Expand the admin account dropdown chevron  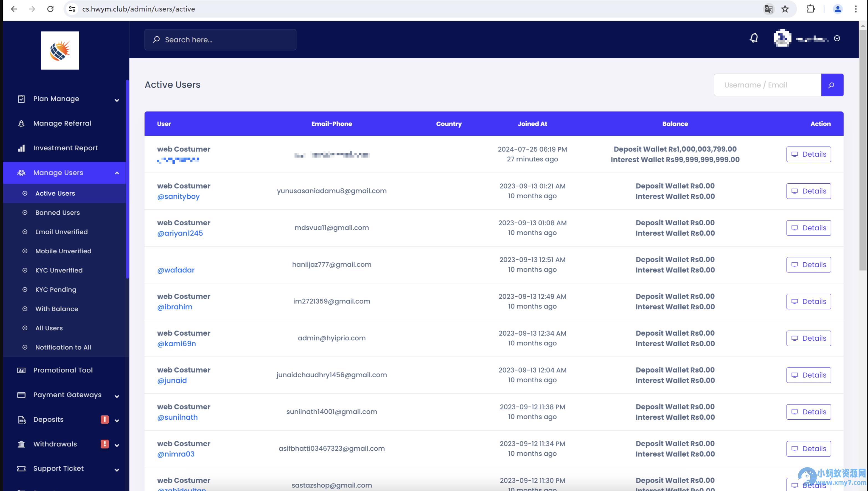pos(837,39)
